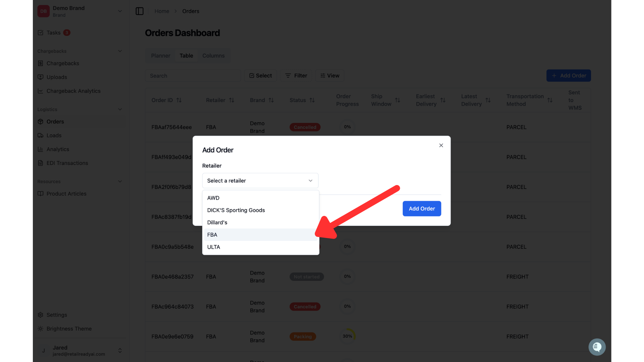Open the EDI Transactions page
Image resolution: width=644 pixels, height=362 pixels.
[67, 163]
